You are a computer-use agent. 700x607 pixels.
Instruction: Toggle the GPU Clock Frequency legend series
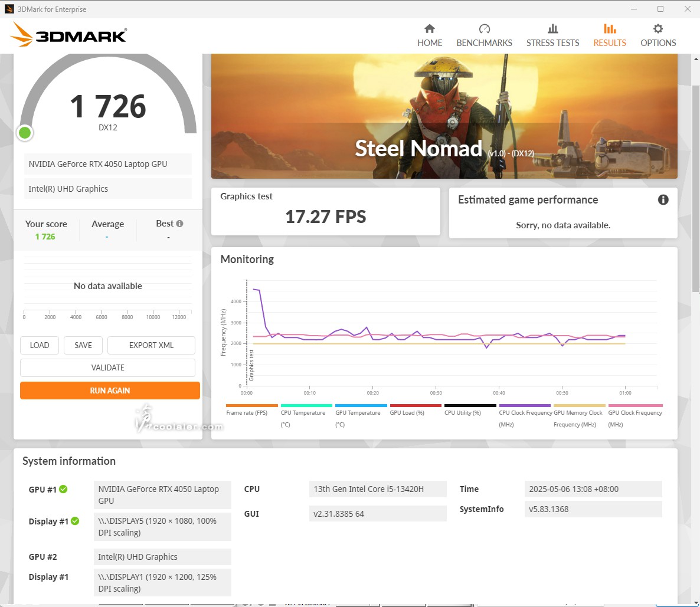(x=635, y=416)
